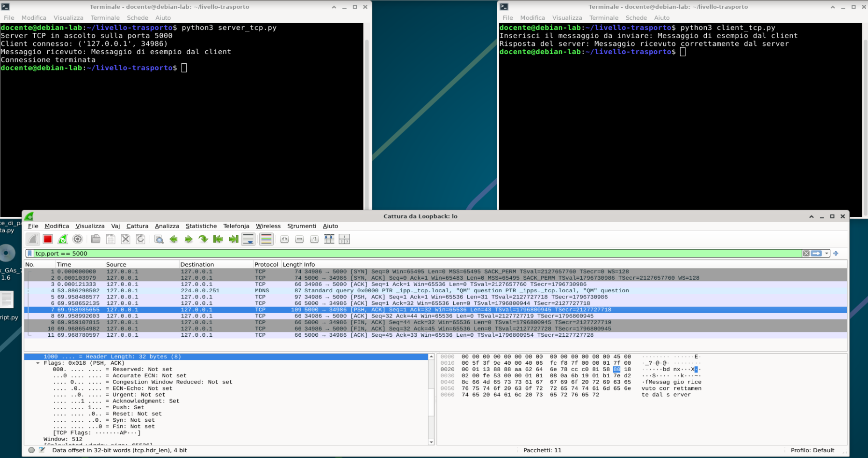
Task: Find a packet using magnifier icon
Action: point(159,239)
